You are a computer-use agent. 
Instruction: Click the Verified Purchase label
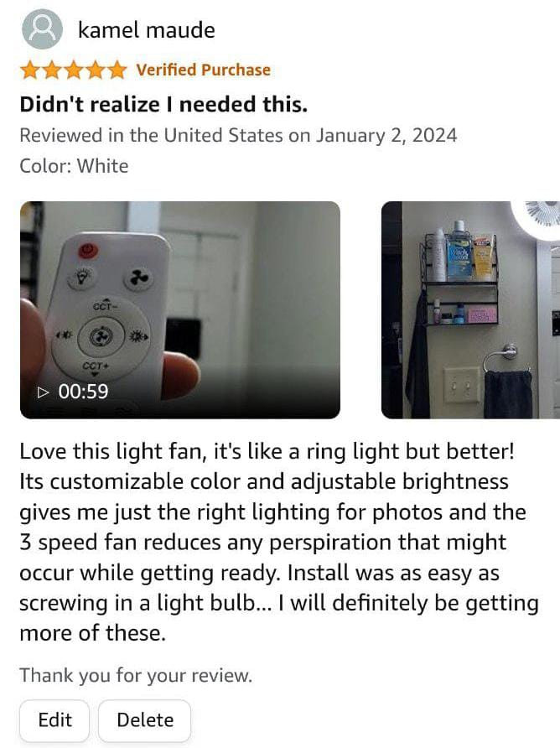pyautogui.click(x=204, y=70)
